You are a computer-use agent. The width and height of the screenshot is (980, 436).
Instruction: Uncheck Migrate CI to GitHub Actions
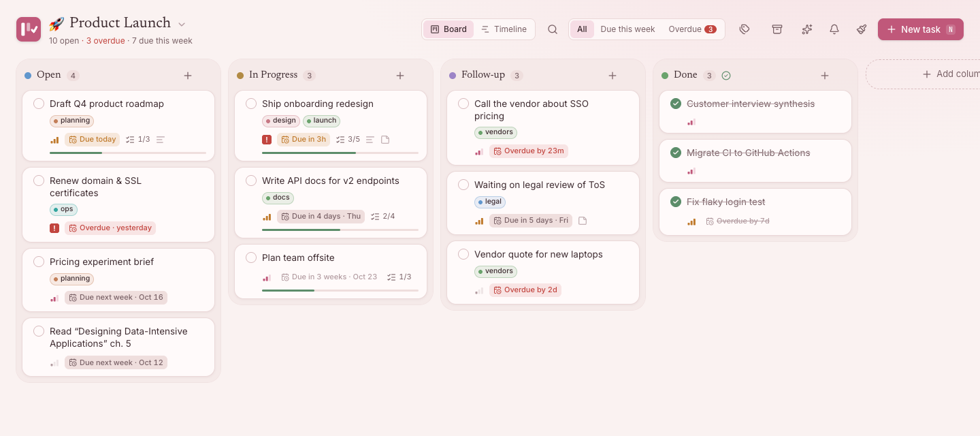tap(676, 153)
